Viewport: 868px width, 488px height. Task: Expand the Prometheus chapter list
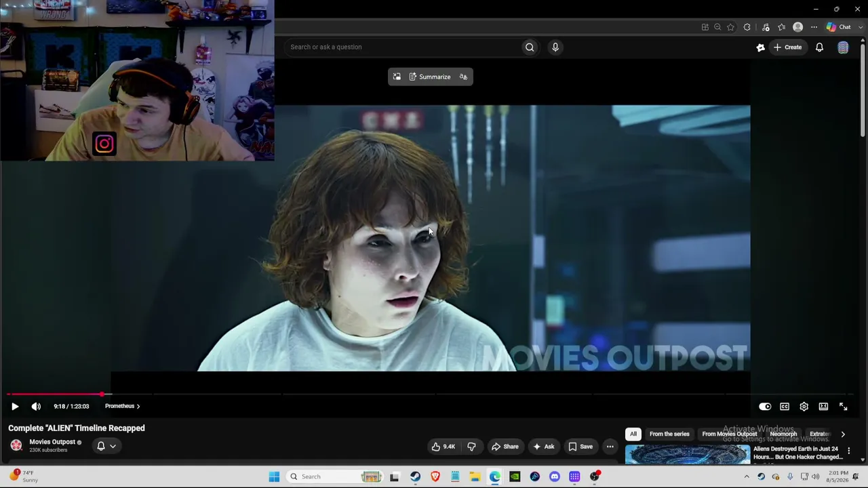coord(123,406)
